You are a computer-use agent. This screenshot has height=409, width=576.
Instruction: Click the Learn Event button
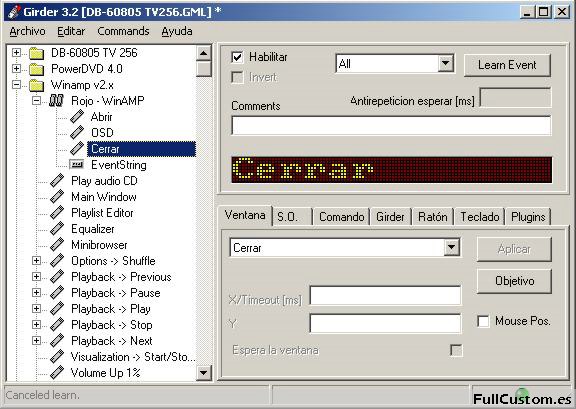pyautogui.click(x=507, y=65)
